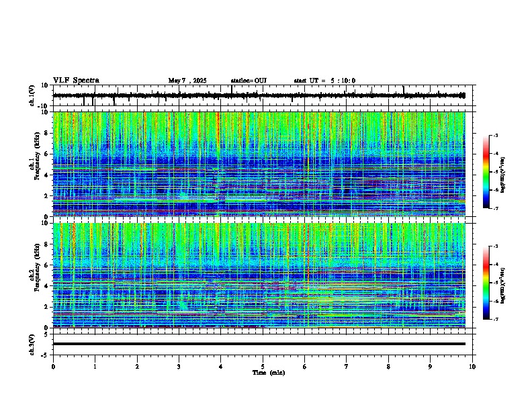Pick the ch.2 spectrogram color scale bar
Screen dimensions: 532x411
pyautogui.click(x=486, y=283)
